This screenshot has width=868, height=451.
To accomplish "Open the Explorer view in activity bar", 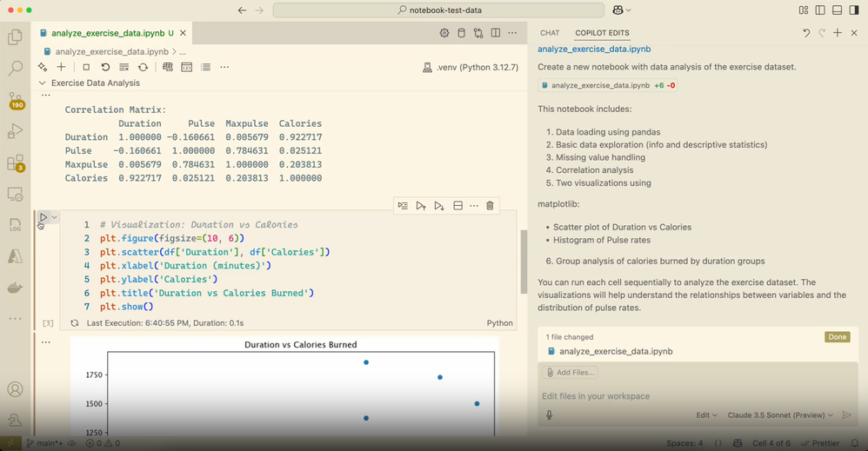I will 15,37.
